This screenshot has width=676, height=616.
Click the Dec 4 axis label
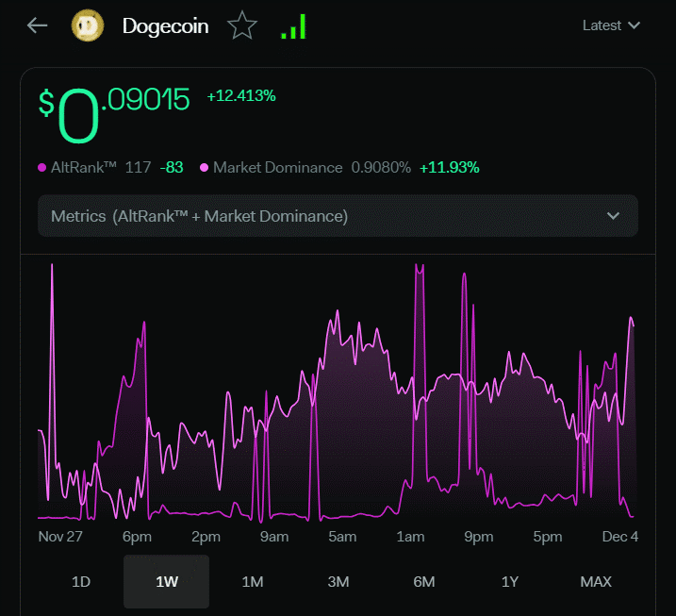(620, 536)
